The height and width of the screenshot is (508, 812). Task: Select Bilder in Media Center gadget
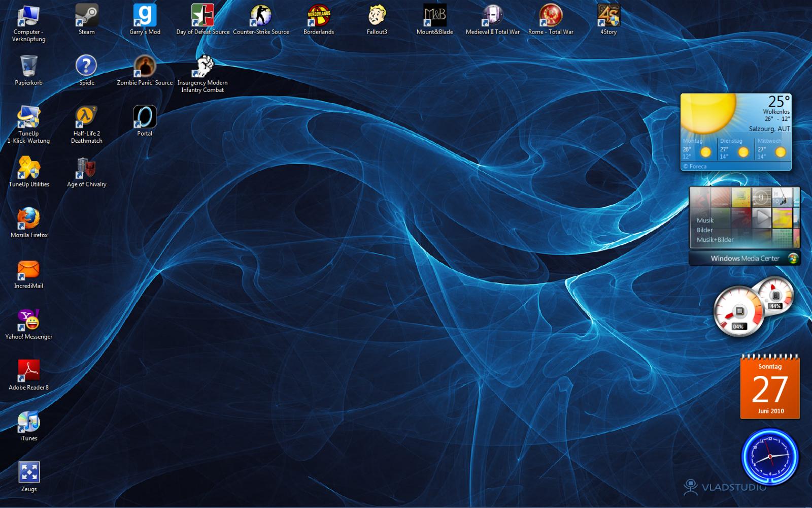pos(704,230)
